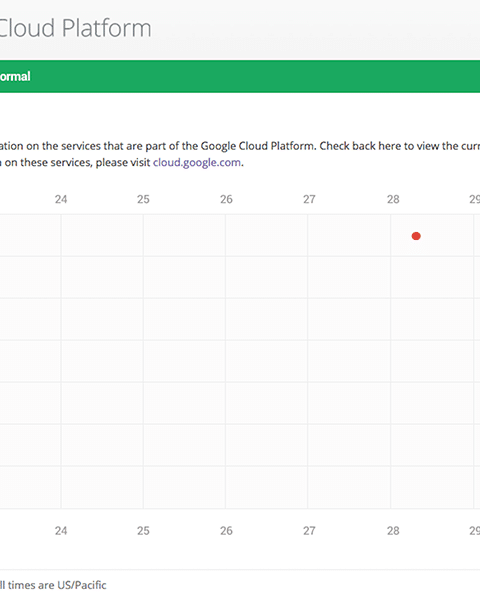Viewport: 480px width, 604px height.
Task: Select the bottom date label 26
Action: [226, 531]
